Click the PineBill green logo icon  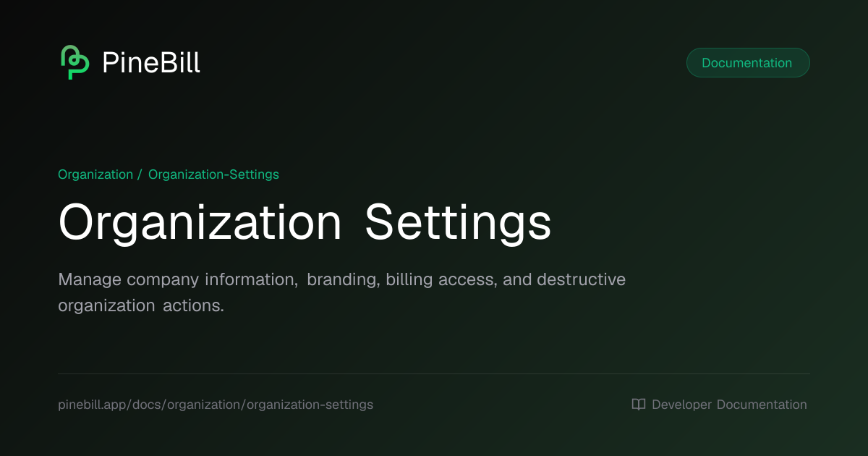click(x=75, y=63)
